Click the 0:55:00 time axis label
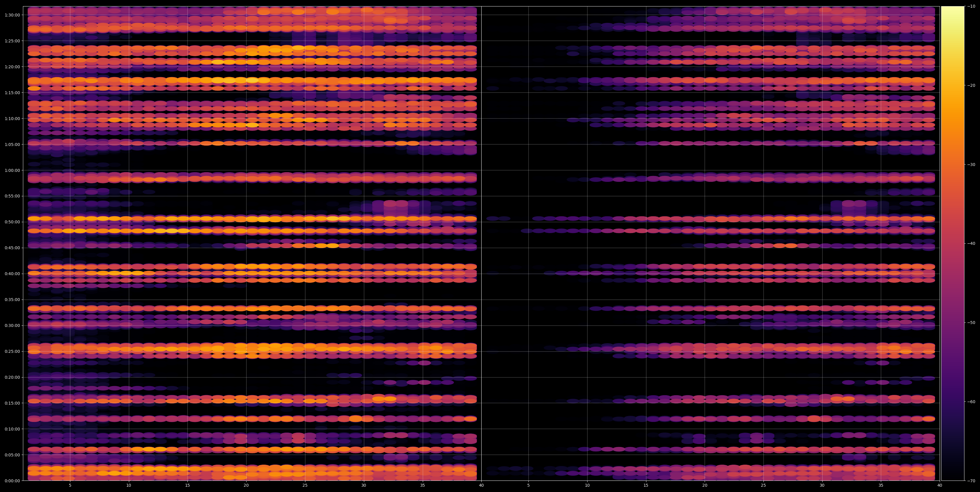 [x=12, y=196]
